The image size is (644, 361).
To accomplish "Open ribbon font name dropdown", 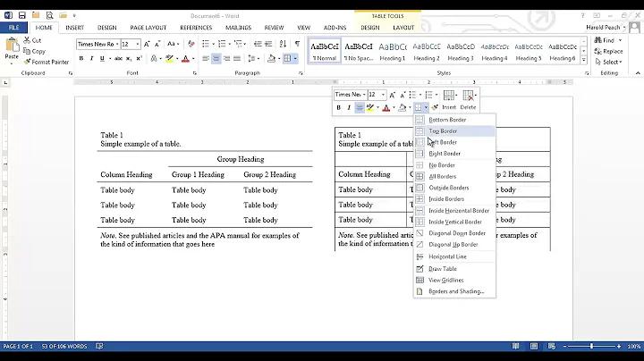I will point(117,45).
